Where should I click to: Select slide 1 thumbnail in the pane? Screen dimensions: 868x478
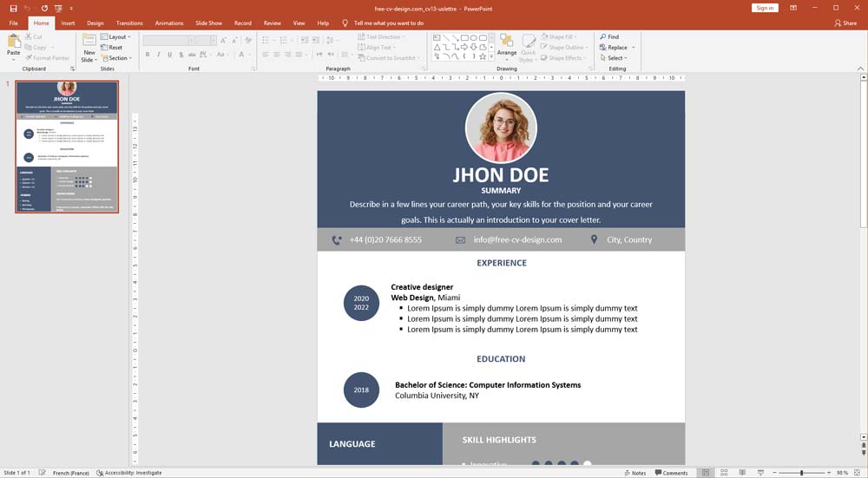coord(67,147)
